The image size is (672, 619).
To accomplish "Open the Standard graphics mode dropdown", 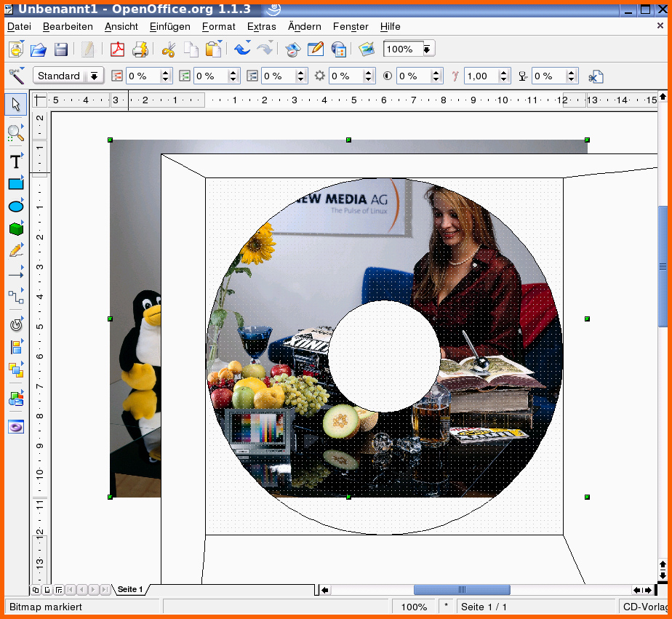I will [x=94, y=76].
